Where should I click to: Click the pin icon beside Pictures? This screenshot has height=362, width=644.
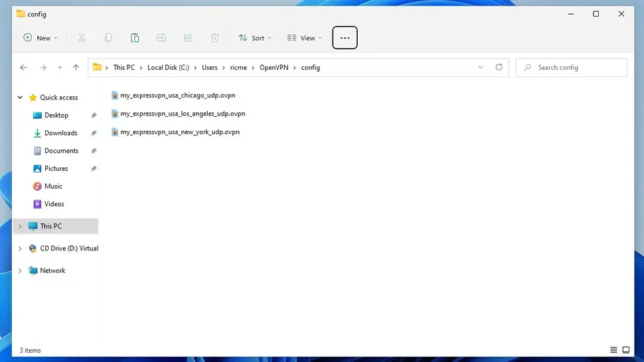pyautogui.click(x=94, y=169)
